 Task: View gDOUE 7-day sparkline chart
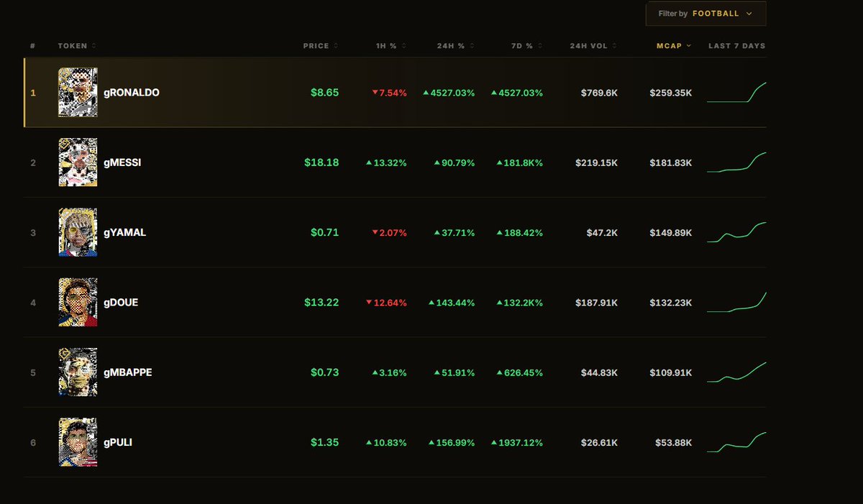coord(736,302)
